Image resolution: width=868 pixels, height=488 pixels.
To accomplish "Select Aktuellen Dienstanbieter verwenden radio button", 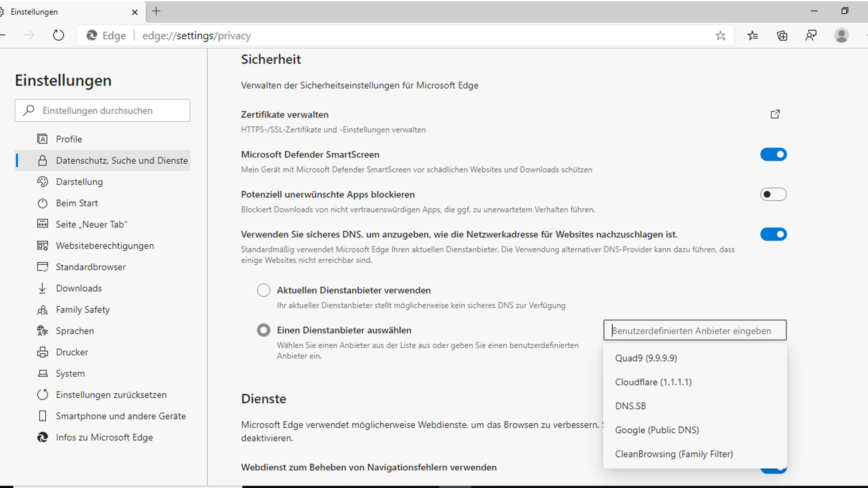I will click(x=263, y=290).
